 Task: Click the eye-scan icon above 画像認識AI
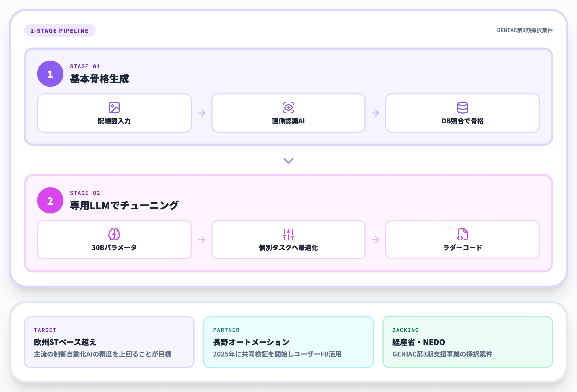(288, 108)
